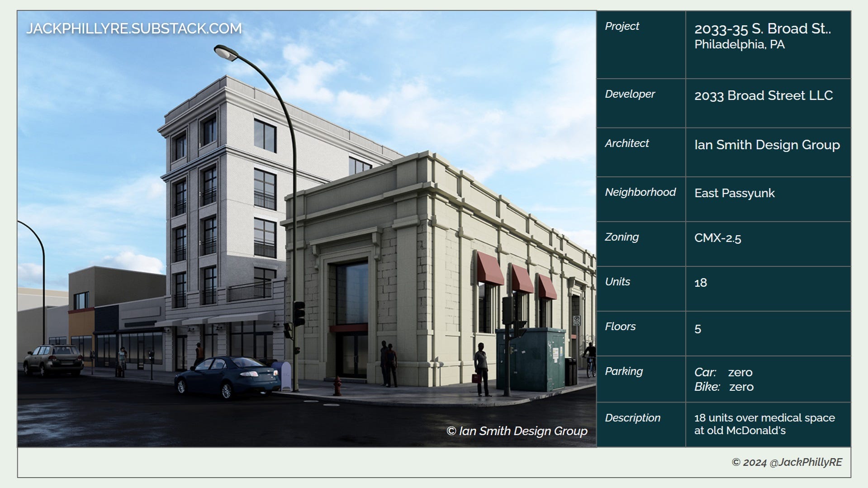Click 'Car: zero' parking line

pos(724,372)
